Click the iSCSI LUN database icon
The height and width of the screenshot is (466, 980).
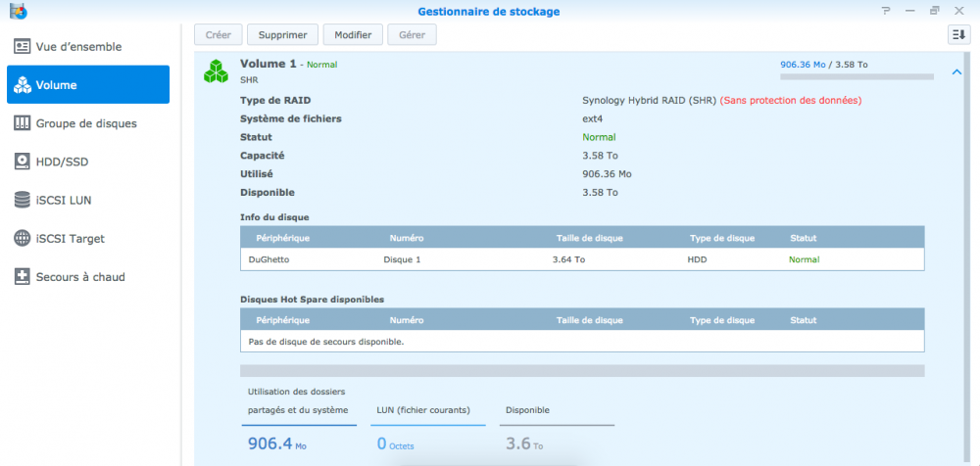(23, 200)
